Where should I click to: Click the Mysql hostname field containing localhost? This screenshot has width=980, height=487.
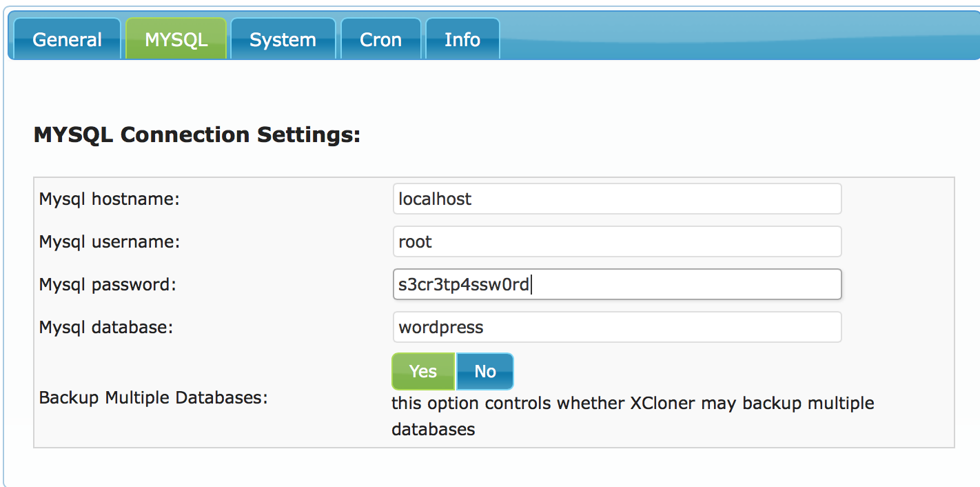coord(617,199)
